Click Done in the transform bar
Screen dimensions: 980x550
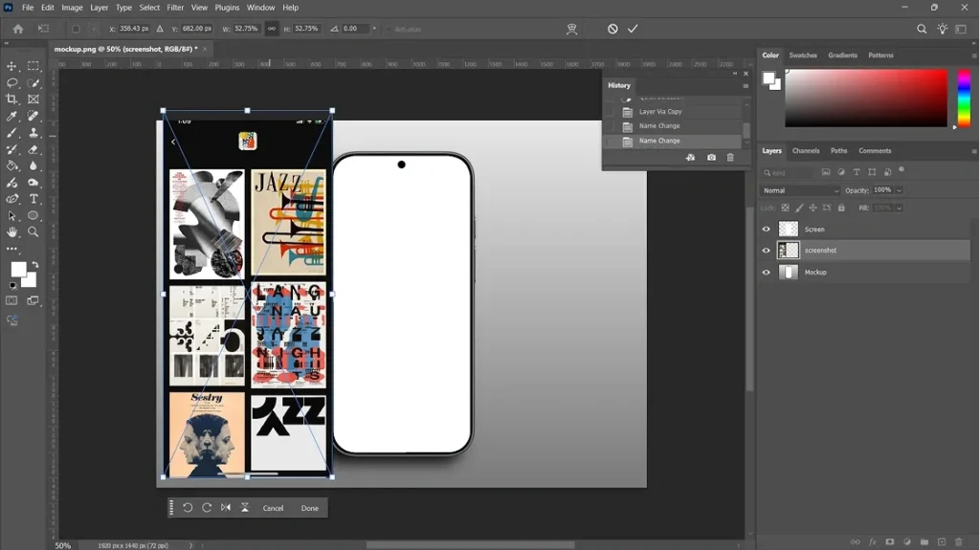(310, 508)
